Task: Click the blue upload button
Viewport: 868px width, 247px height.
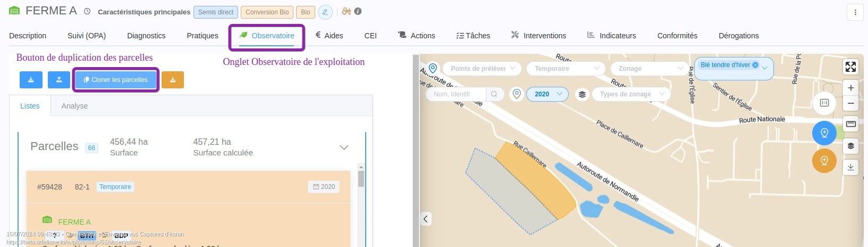Action: pos(59,80)
